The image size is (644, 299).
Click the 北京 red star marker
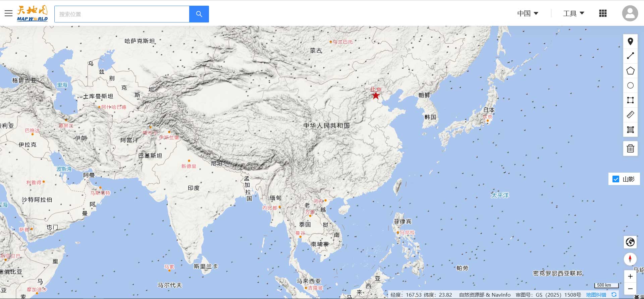coord(376,96)
